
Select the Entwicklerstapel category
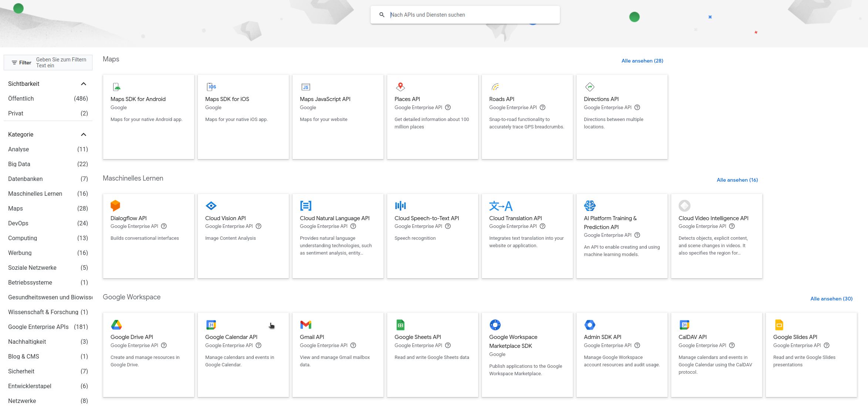[x=48, y=386]
